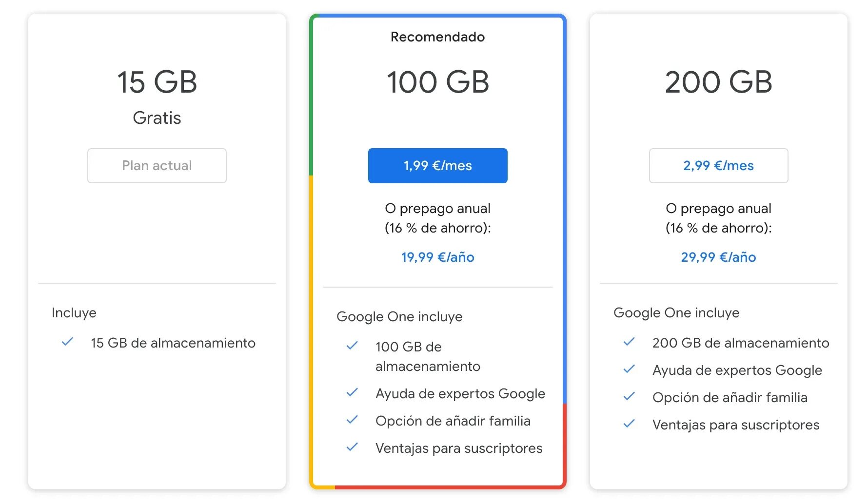Click the Gratis label on free plan
The height and width of the screenshot is (504, 868).
157,118
